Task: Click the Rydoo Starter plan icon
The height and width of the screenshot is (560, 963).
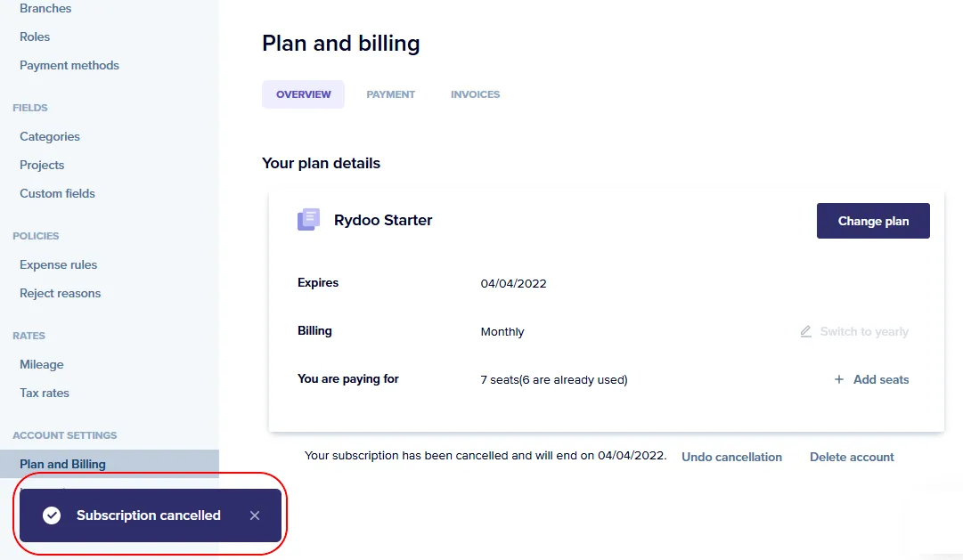Action: click(x=308, y=220)
